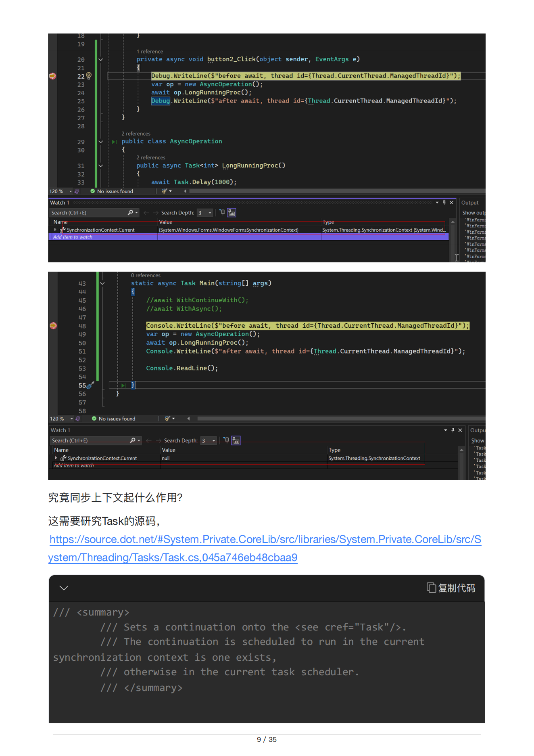
Task: Select the lower Watch 1 tab title
Action: coord(60,430)
